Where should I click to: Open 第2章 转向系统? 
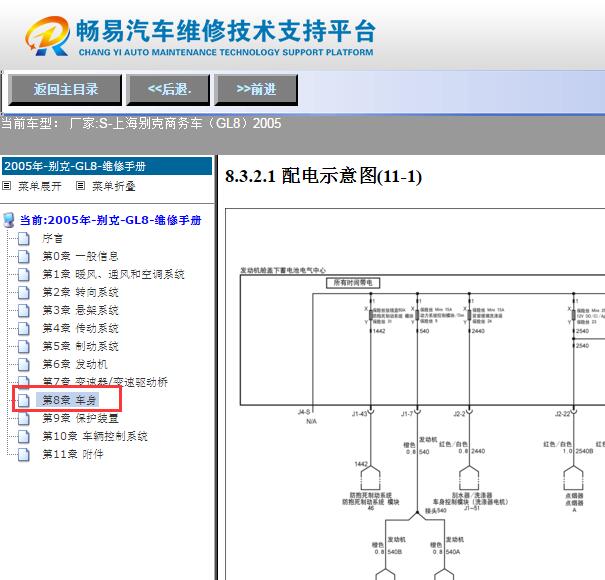pos(80,293)
